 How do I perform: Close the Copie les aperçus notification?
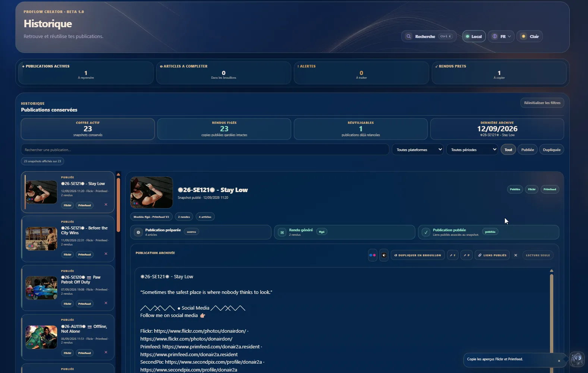pyautogui.click(x=559, y=361)
